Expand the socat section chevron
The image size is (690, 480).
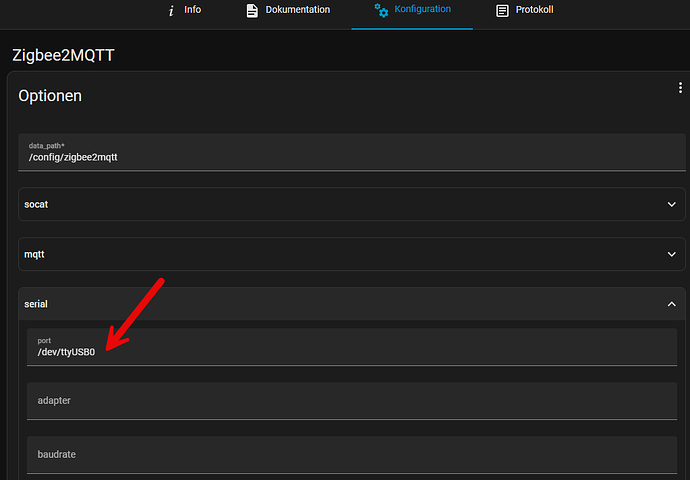click(672, 204)
